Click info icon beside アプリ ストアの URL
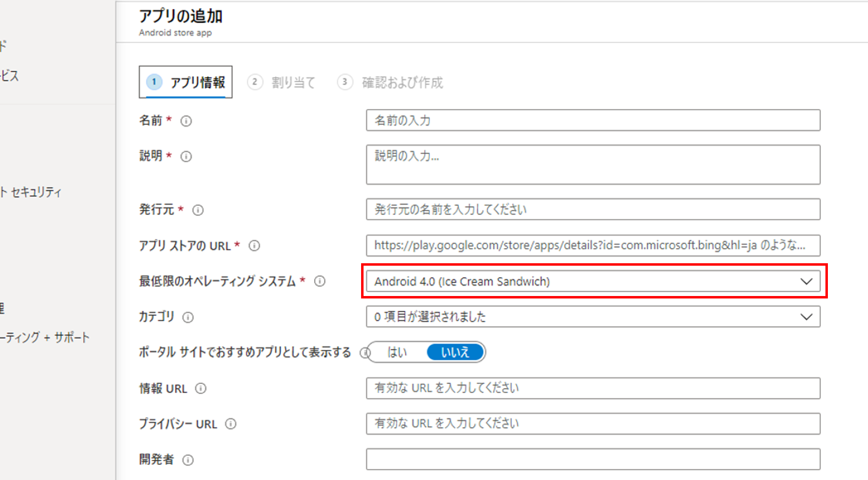868x480 pixels. point(254,246)
